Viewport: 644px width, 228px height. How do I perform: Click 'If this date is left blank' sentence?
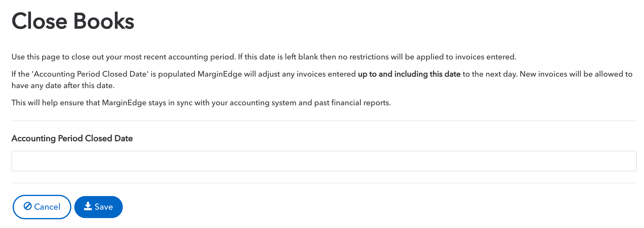coord(377,57)
